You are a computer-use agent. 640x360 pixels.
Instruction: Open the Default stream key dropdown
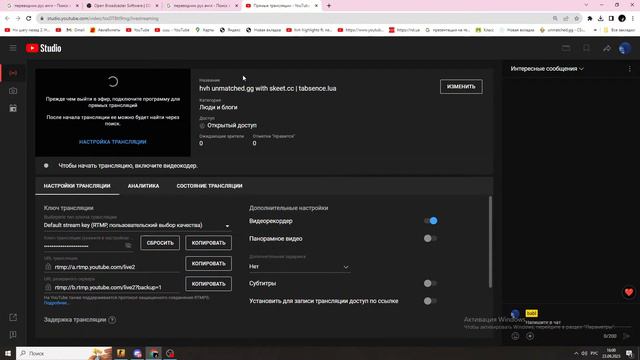(x=137, y=225)
